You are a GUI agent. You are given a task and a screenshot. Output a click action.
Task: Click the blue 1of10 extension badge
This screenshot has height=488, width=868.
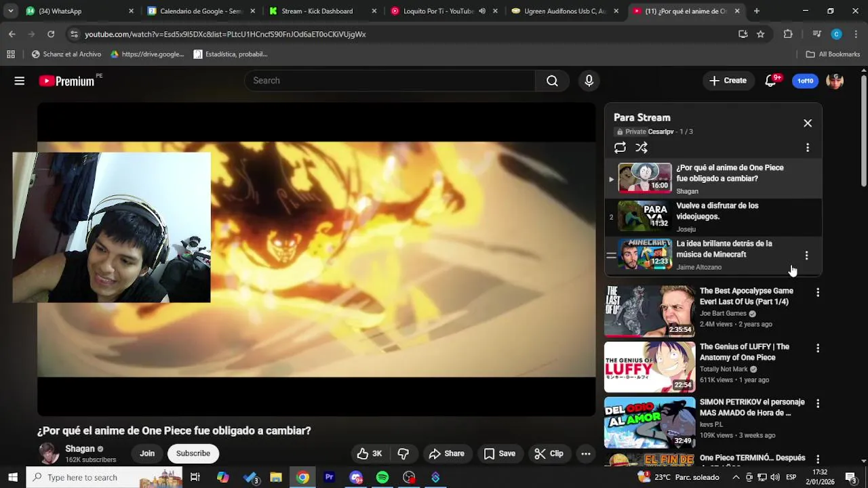coord(805,81)
